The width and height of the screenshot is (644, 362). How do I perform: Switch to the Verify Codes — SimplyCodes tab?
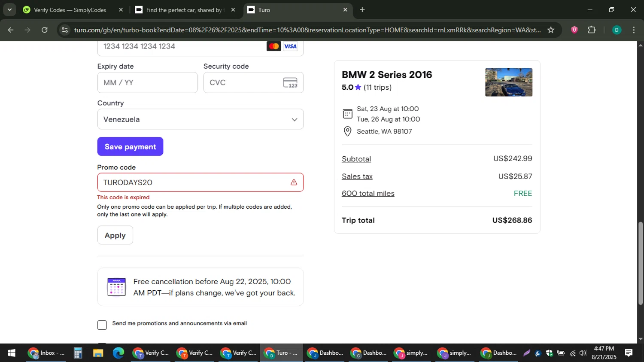point(71,10)
